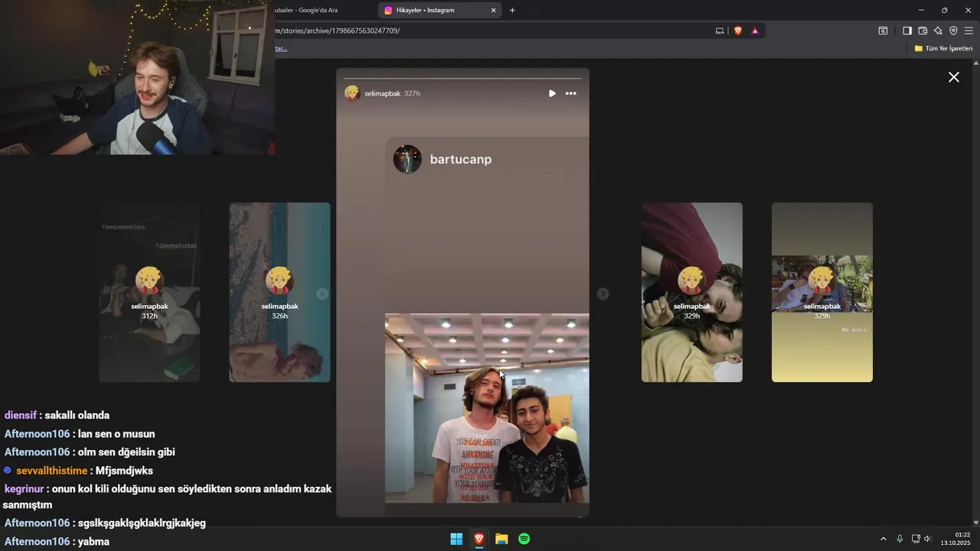Close the Instagram story viewer
Screen dimensions: 980x551
point(954,77)
